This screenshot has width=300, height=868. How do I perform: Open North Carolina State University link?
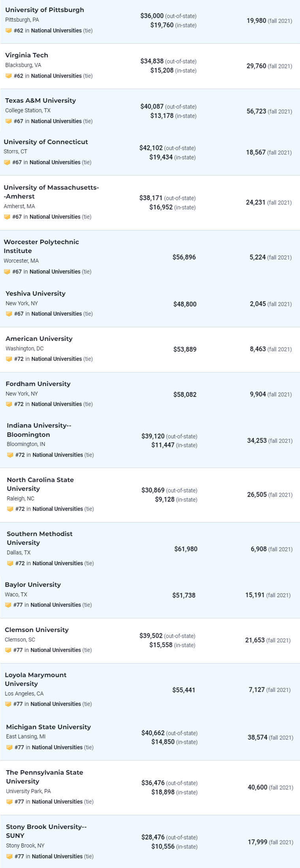tap(40, 484)
